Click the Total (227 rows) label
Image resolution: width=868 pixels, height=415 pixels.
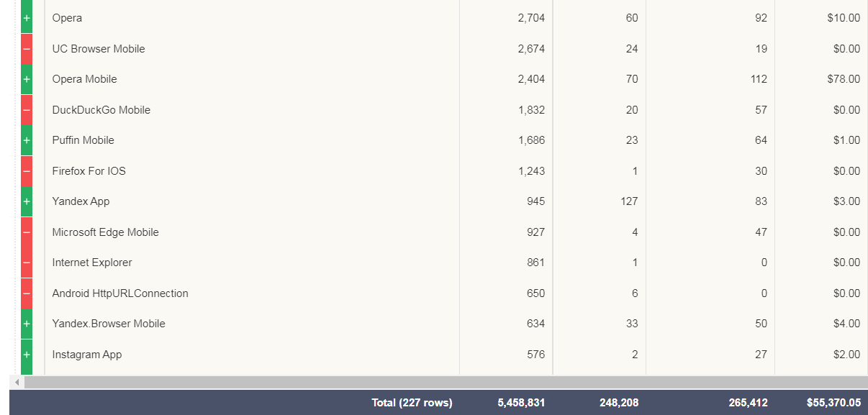(412, 403)
